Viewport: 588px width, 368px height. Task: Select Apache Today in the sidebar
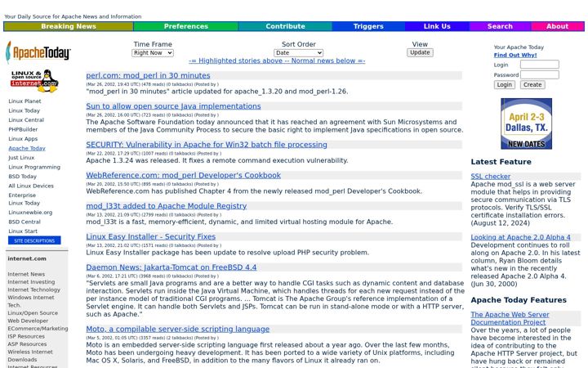point(27,148)
